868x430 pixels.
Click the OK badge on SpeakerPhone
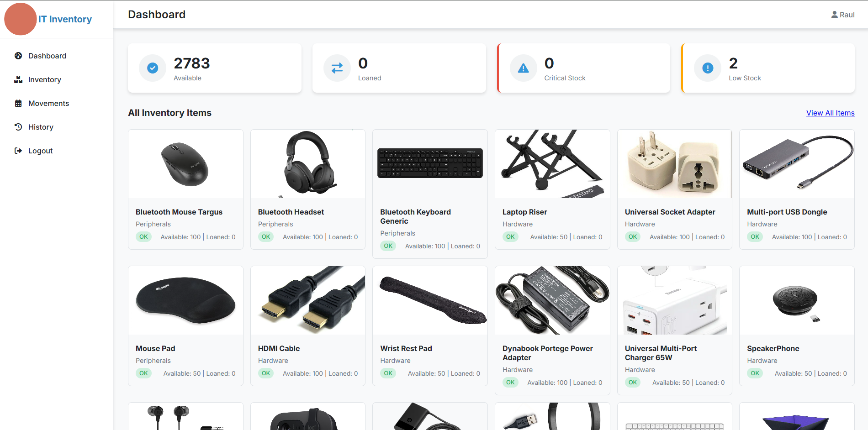pos(755,373)
